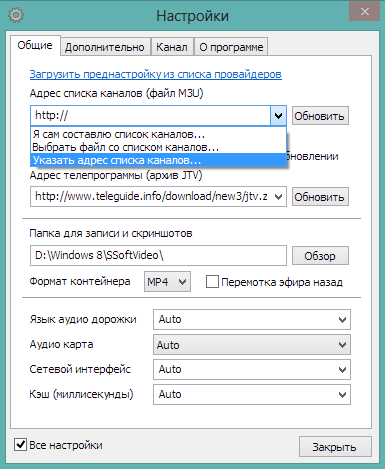This screenshot has height=469, width=385.
Task: Switch to the Канал tab
Action: (172, 47)
